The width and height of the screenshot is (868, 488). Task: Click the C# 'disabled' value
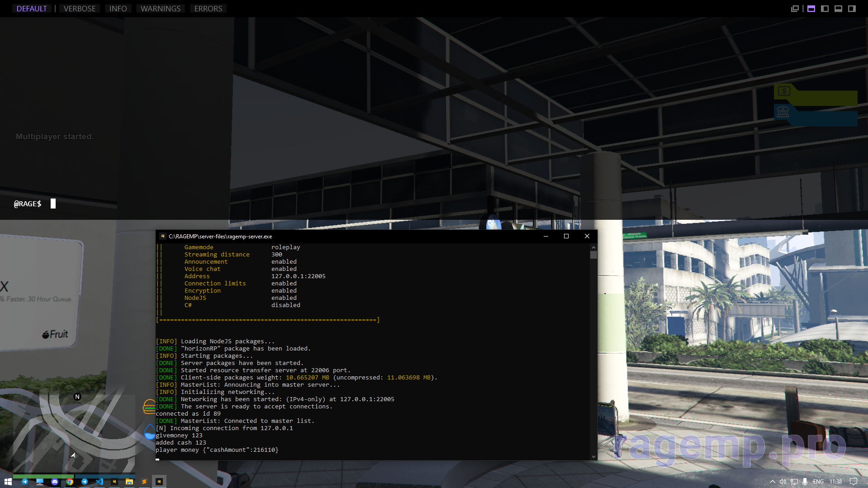(286, 305)
